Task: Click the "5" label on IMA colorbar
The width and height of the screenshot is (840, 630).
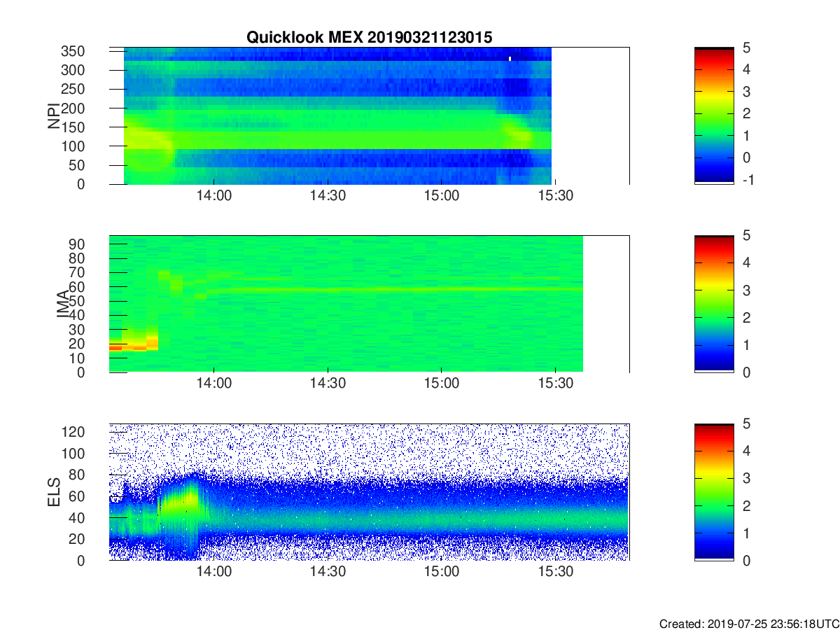Action: pyautogui.click(x=746, y=236)
